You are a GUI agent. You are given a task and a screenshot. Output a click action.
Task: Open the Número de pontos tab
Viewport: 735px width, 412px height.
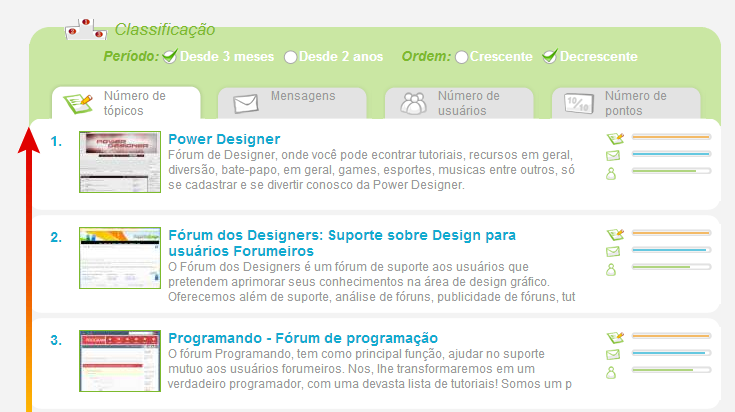click(626, 103)
